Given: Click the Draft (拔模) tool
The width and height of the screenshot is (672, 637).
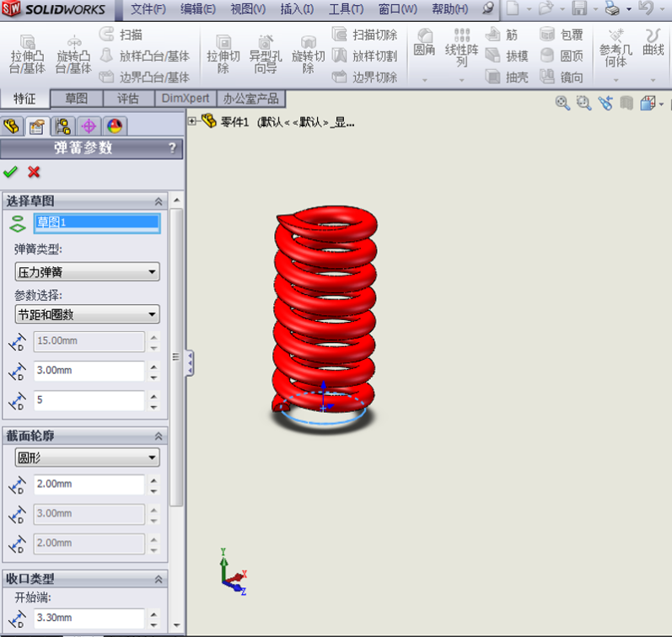Looking at the screenshot, I should pyautogui.click(x=507, y=56).
